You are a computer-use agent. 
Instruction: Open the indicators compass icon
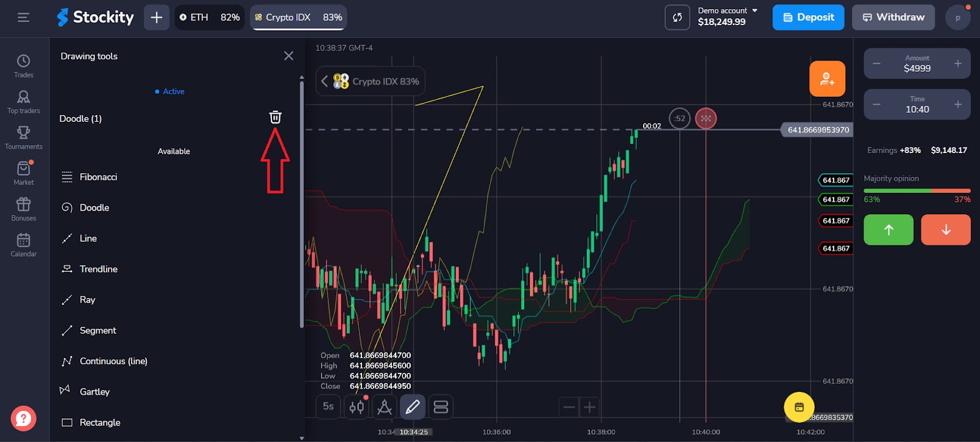coord(385,406)
